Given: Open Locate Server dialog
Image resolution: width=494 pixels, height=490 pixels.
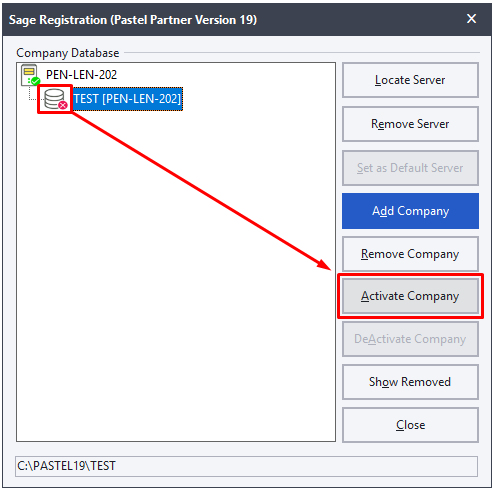Looking at the screenshot, I should pos(410,80).
